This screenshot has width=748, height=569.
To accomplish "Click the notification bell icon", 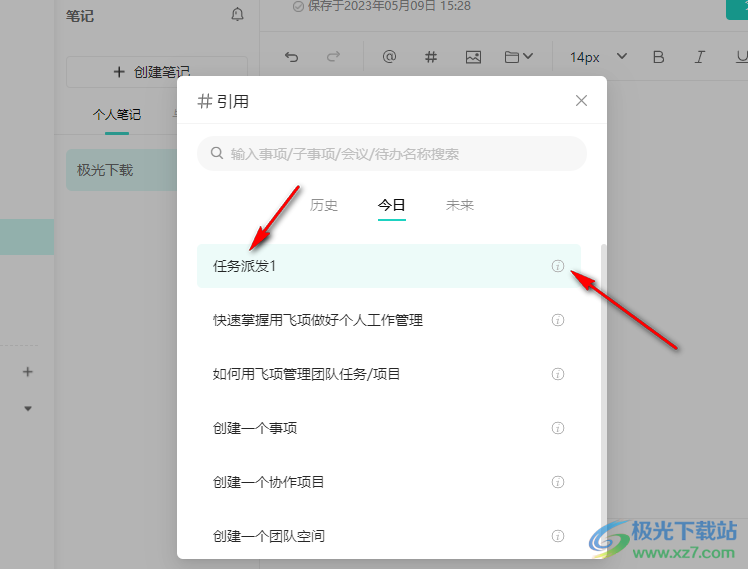I will 237,15.
